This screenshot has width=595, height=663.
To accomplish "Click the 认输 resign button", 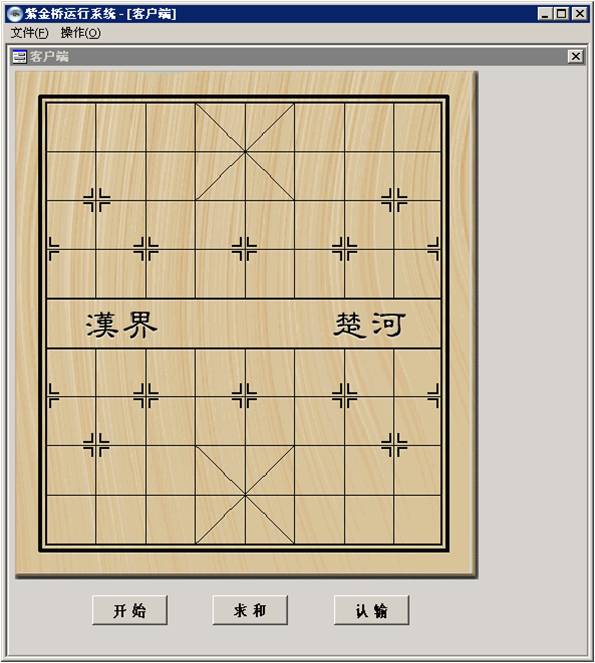I will [371, 610].
